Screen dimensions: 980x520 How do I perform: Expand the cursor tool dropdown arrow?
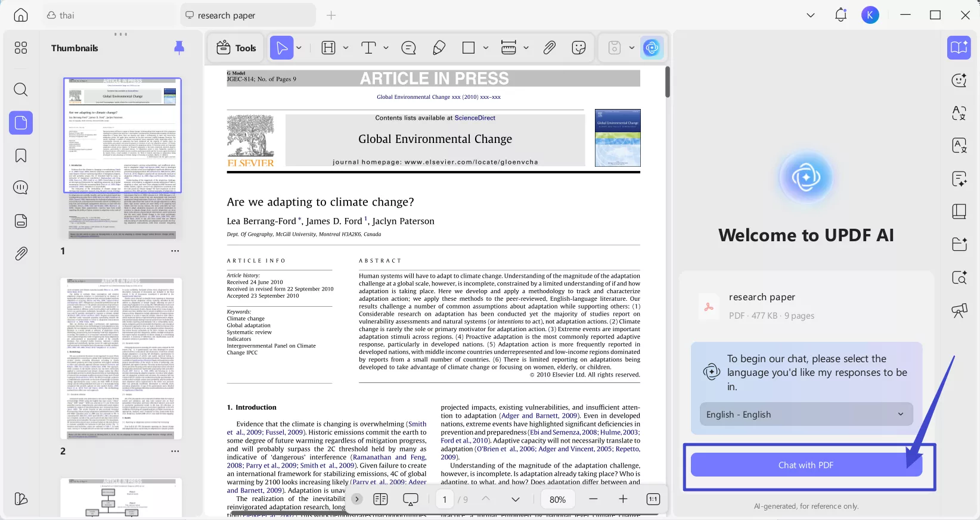[299, 48]
